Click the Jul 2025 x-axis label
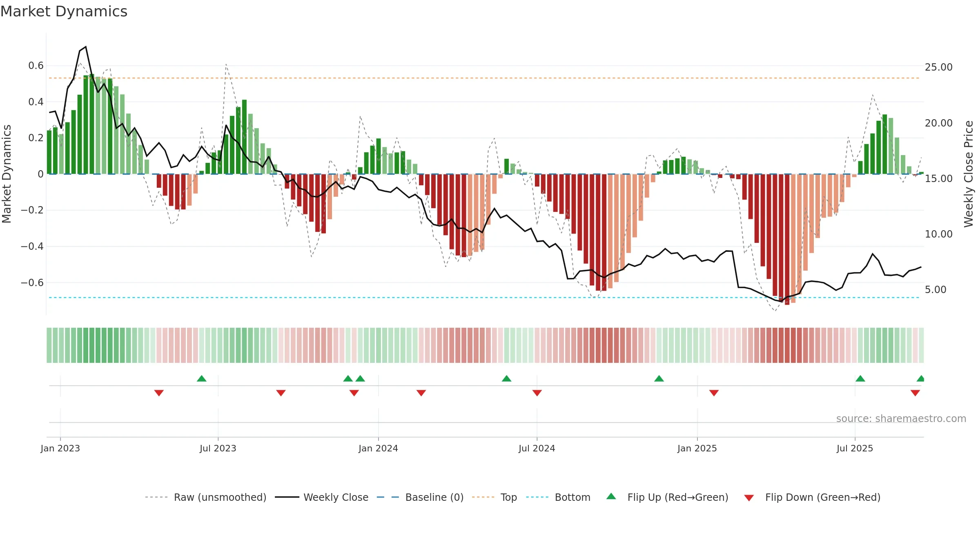Image resolution: width=980 pixels, height=551 pixels. [x=855, y=448]
